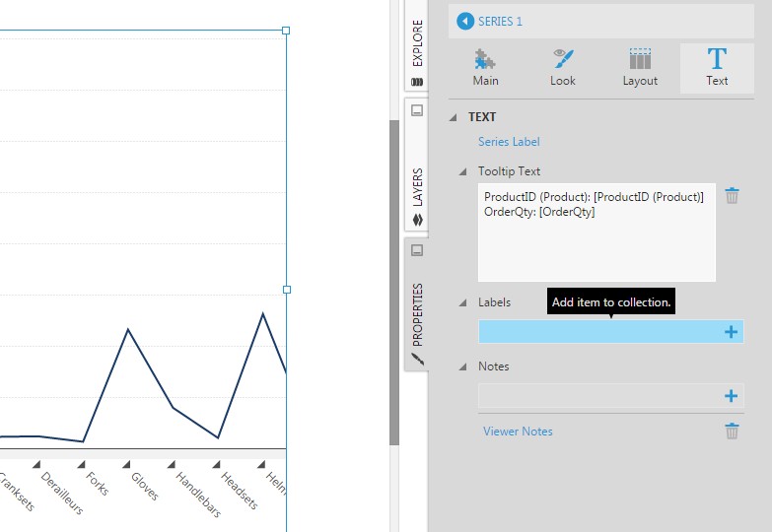The width and height of the screenshot is (772, 532).
Task: Open the Main properties tab
Action: (x=485, y=68)
